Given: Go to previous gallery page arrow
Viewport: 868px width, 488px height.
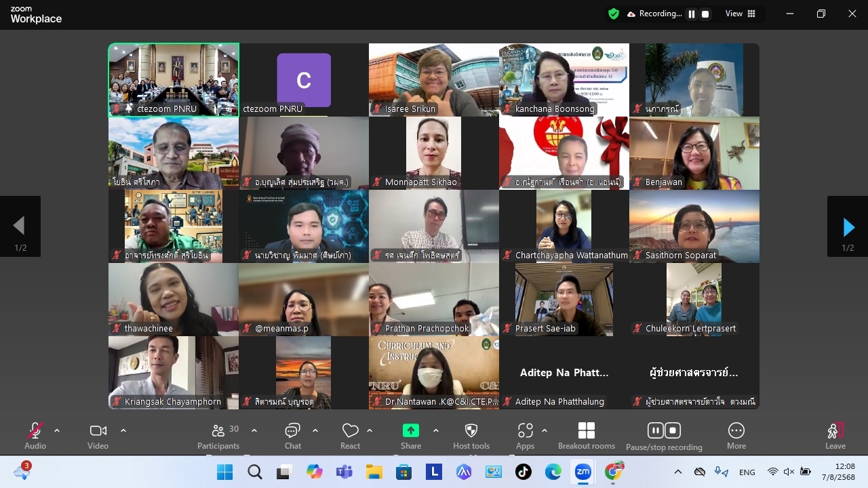Looking at the screenshot, I should tap(20, 226).
